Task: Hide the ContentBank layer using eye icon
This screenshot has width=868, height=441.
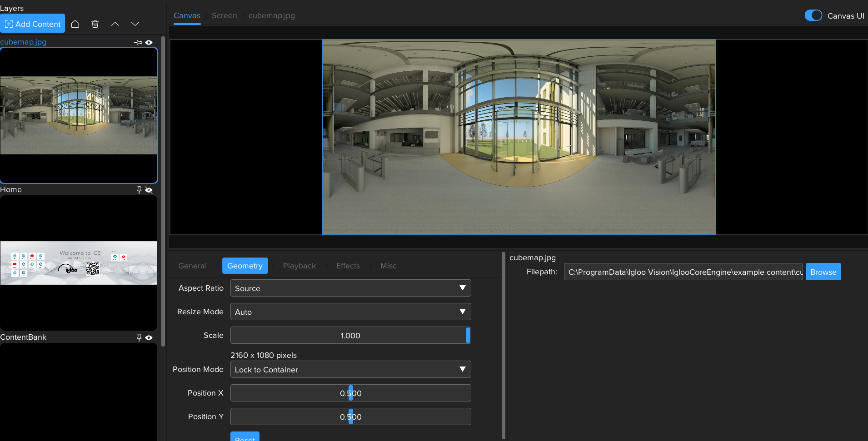Action: pyautogui.click(x=149, y=337)
